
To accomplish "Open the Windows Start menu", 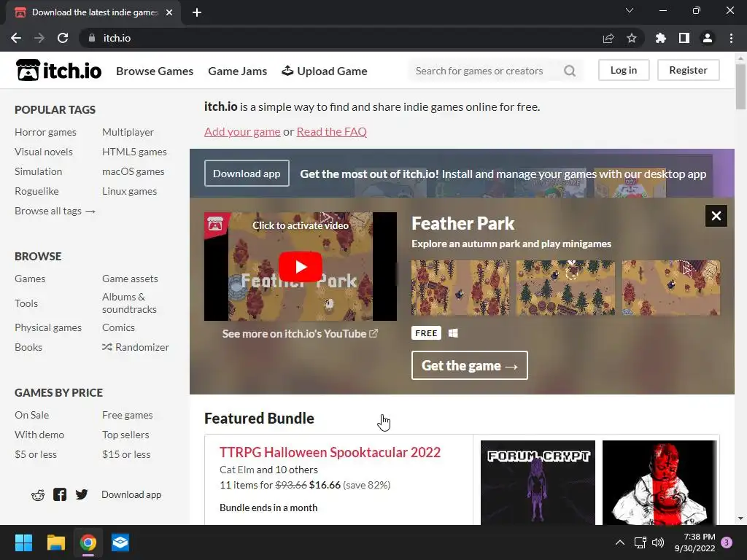I will (23, 542).
